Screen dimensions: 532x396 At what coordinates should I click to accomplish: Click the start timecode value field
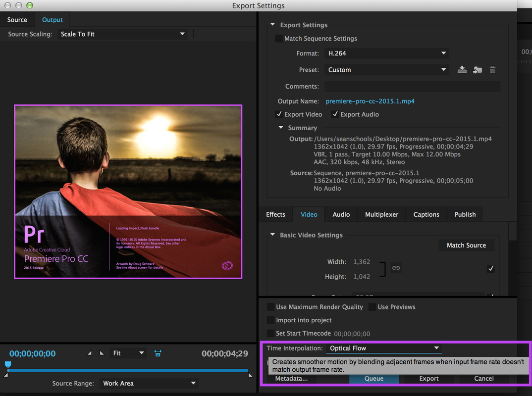click(352, 334)
